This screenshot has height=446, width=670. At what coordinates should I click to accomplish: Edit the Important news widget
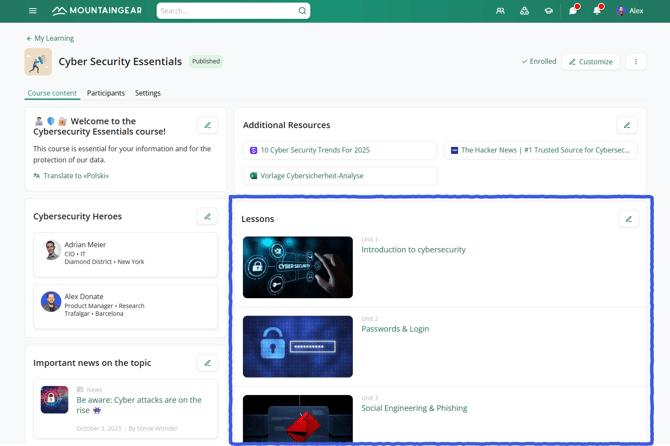pos(207,363)
